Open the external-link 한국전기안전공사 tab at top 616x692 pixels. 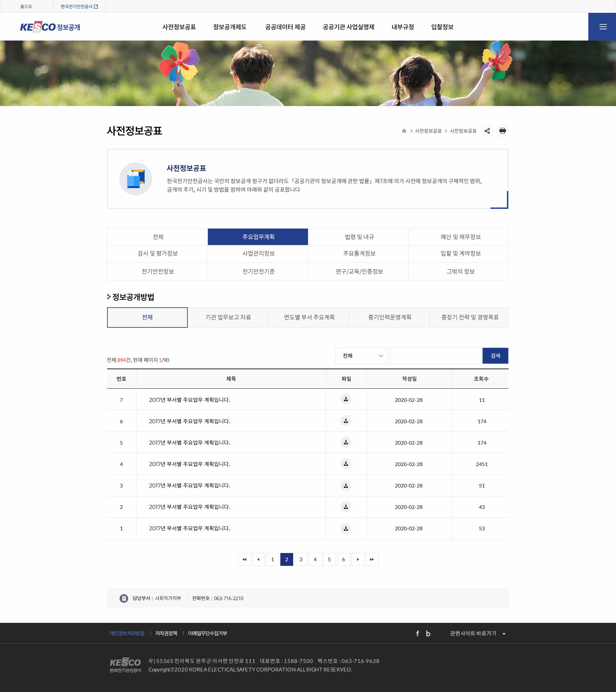click(x=79, y=7)
